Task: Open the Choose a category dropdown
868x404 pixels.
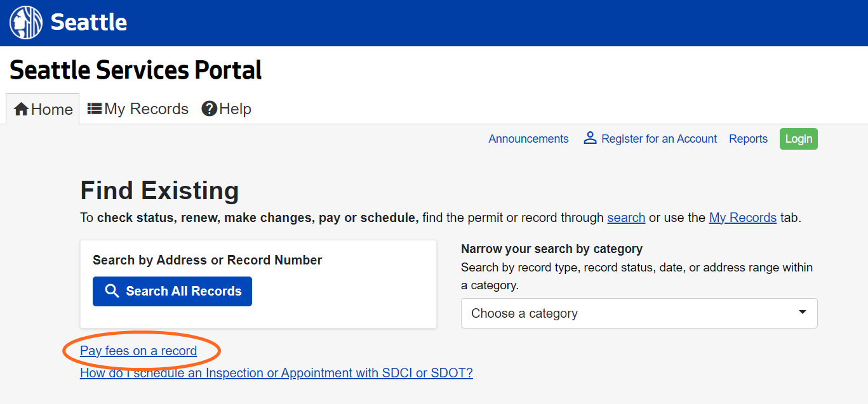Action: (639, 313)
